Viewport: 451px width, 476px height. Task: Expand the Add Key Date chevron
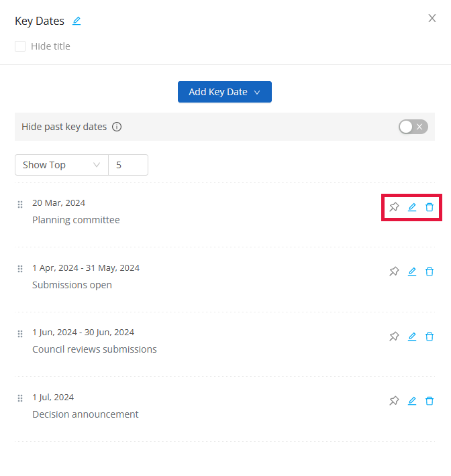coord(257,93)
